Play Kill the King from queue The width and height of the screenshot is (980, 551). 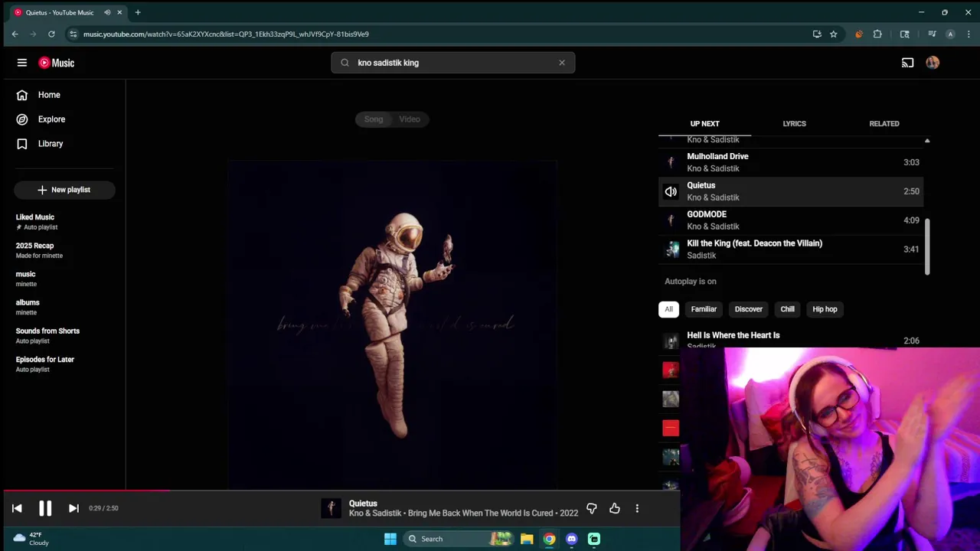(790, 249)
